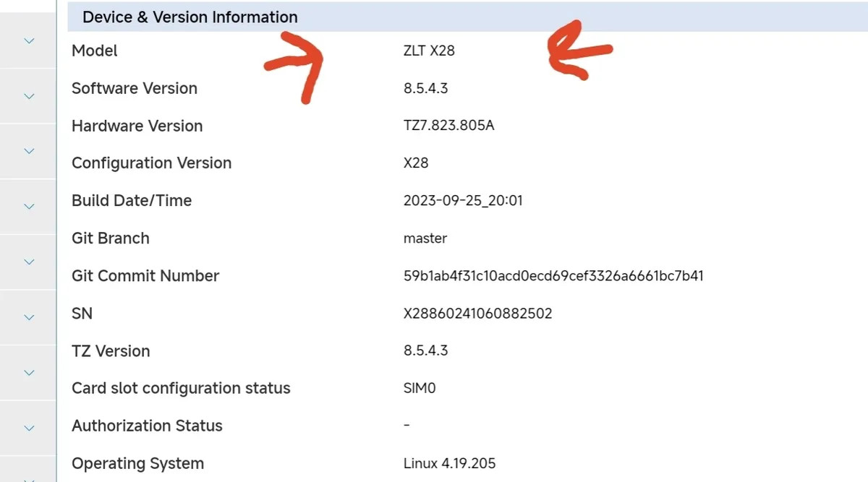Expand the sidebar chevron beside Authorization Status

pyautogui.click(x=30, y=428)
